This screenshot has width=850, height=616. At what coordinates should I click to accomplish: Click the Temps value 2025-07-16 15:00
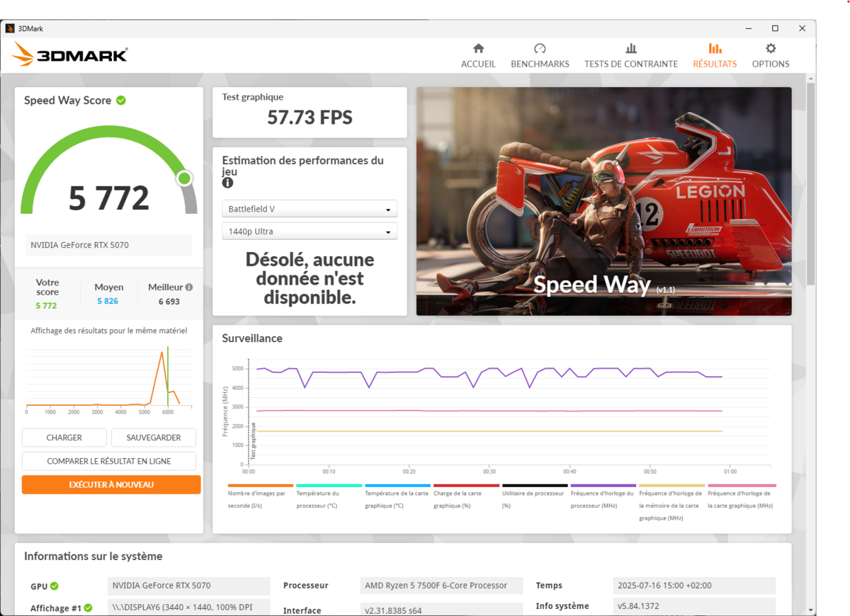[x=694, y=586]
